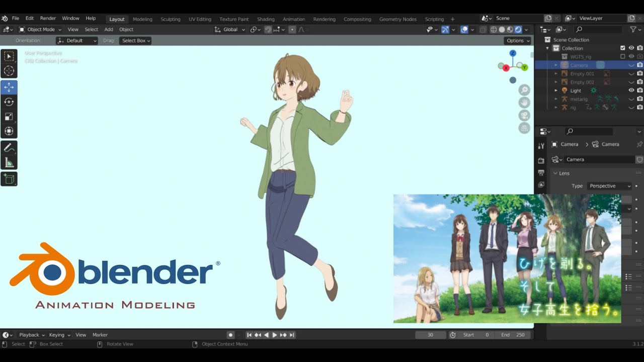
Task: Toggle X-ray view button
Action: (482, 30)
